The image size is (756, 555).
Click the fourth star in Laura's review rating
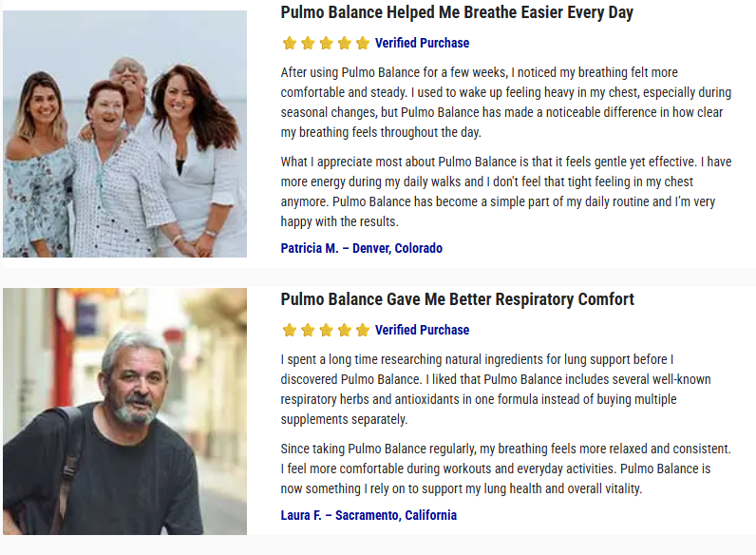pos(344,330)
